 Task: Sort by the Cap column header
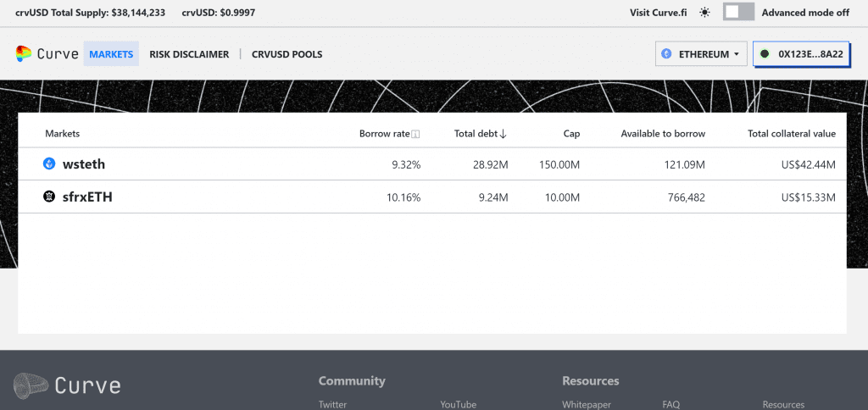pyautogui.click(x=572, y=133)
